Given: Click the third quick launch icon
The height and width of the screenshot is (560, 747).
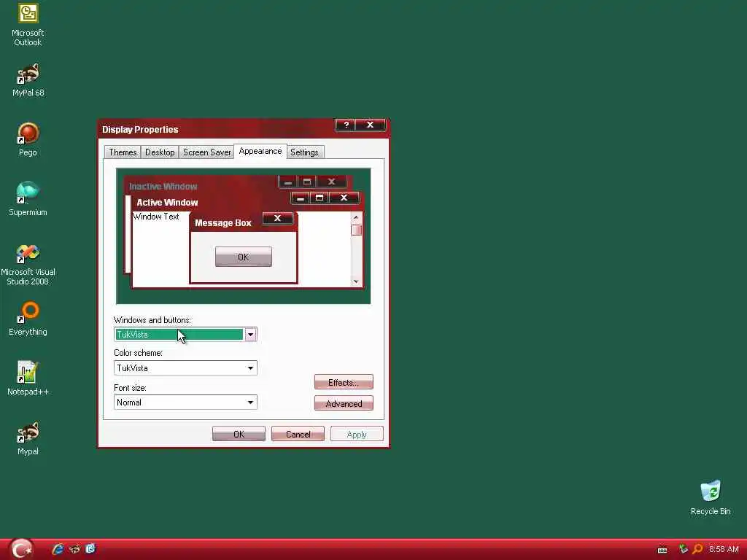Looking at the screenshot, I should point(90,548).
